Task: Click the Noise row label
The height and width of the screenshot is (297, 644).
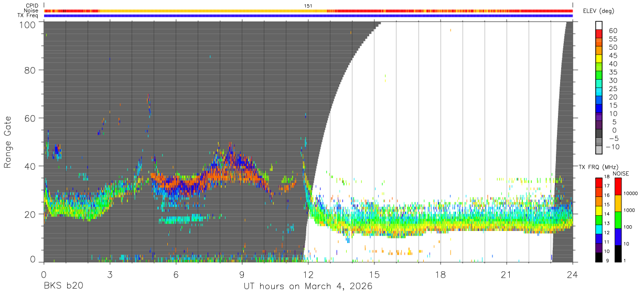Action: click(x=32, y=10)
